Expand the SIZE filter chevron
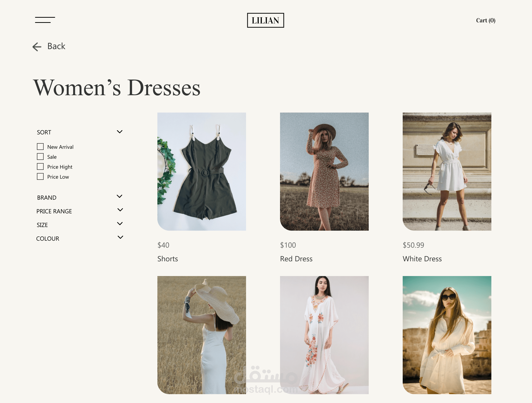Image resolution: width=532 pixels, height=403 pixels. (120, 224)
